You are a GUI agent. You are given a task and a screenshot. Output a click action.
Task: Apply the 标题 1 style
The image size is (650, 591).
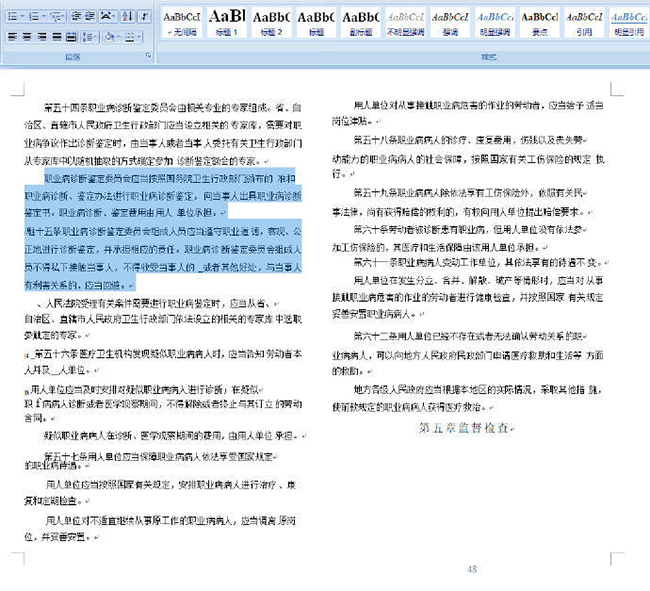click(x=227, y=23)
